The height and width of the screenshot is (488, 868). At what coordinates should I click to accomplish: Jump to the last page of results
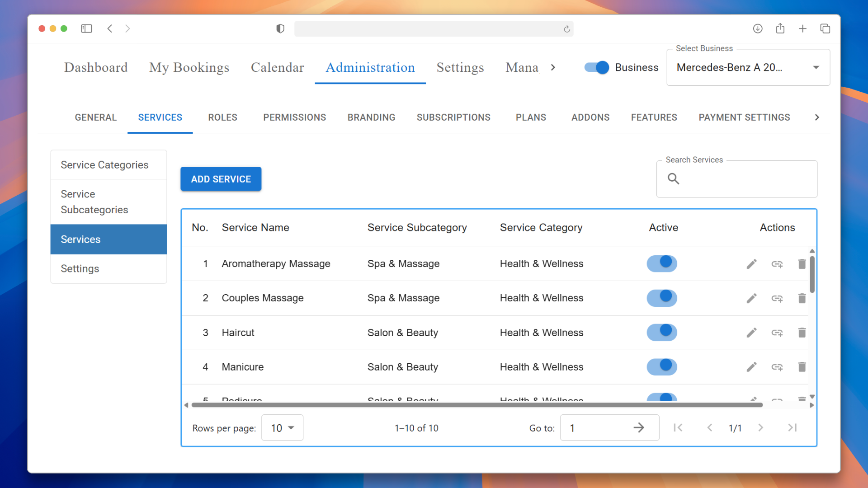click(792, 428)
